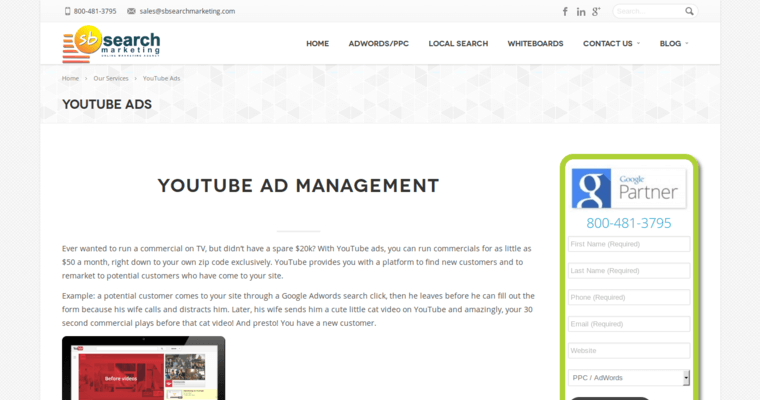
Task: Click the sales@sbsearchmarketing.com email link
Action: (x=187, y=11)
